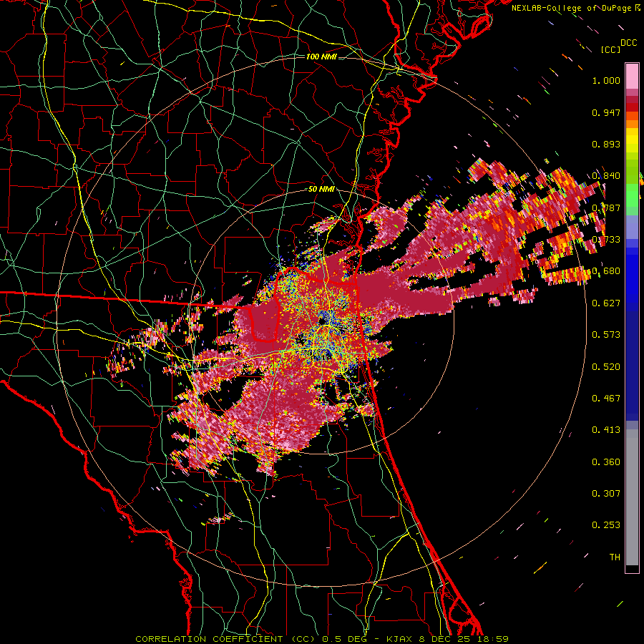Image resolution: width=644 pixels, height=644 pixels.
Task: Select the 0.360 legend value
Action: [x=606, y=462]
